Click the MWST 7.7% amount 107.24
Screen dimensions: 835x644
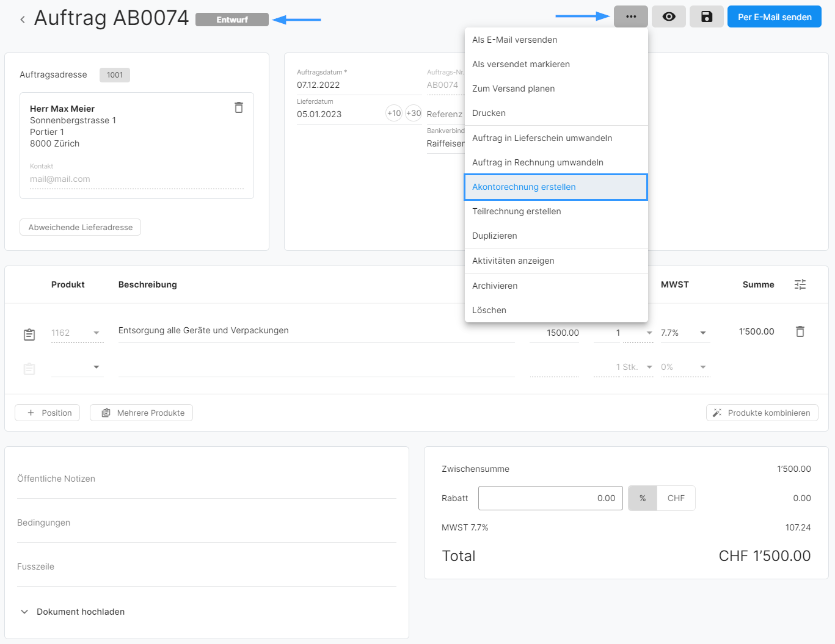(798, 527)
